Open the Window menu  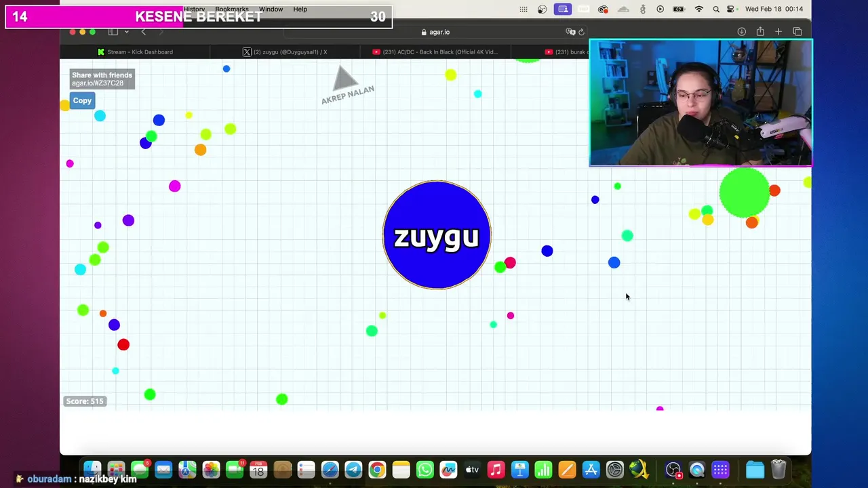click(271, 9)
